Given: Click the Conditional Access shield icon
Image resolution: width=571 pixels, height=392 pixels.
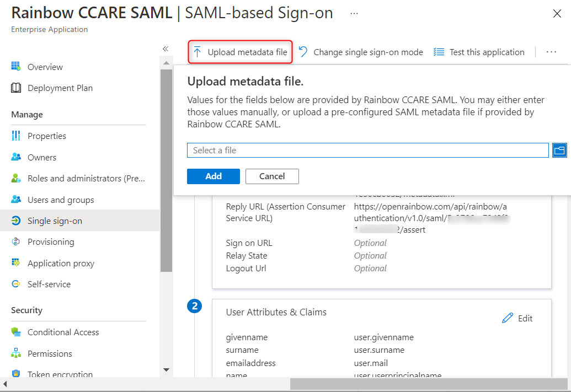Looking at the screenshot, I should tap(16, 332).
